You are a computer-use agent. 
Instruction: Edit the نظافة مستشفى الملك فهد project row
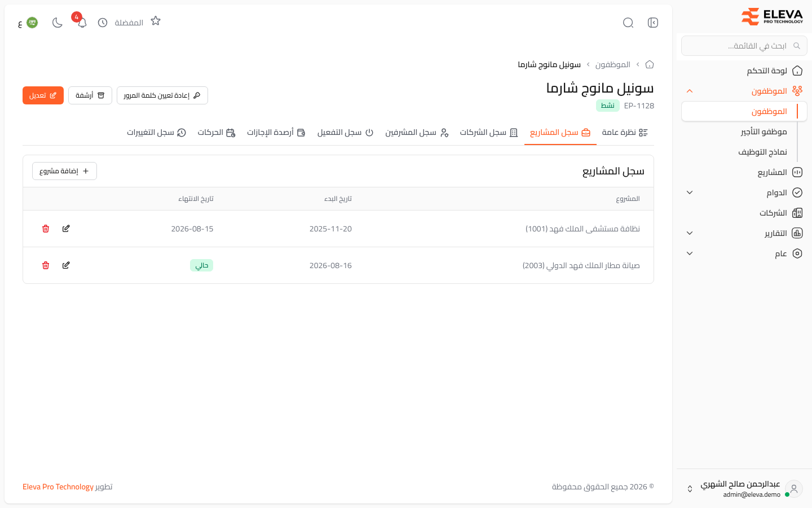pyautogui.click(x=66, y=229)
